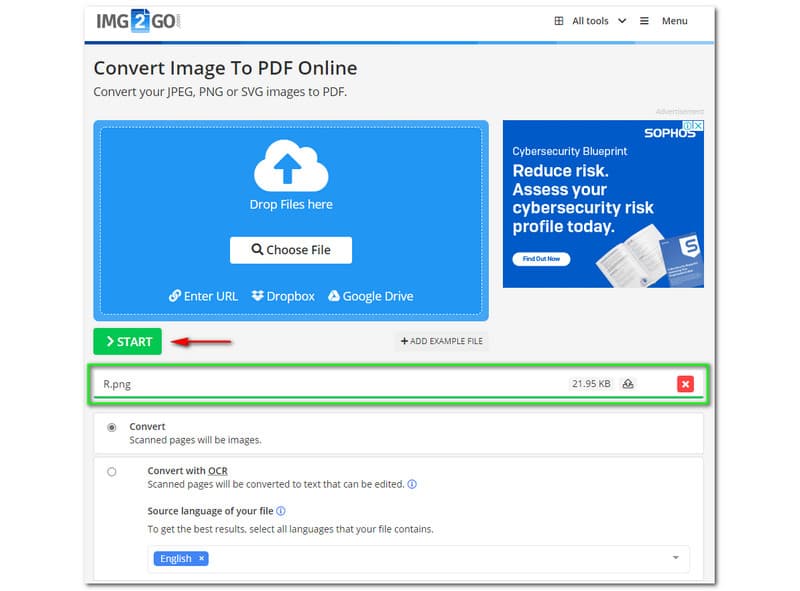Open the Menu label in header

coord(674,21)
